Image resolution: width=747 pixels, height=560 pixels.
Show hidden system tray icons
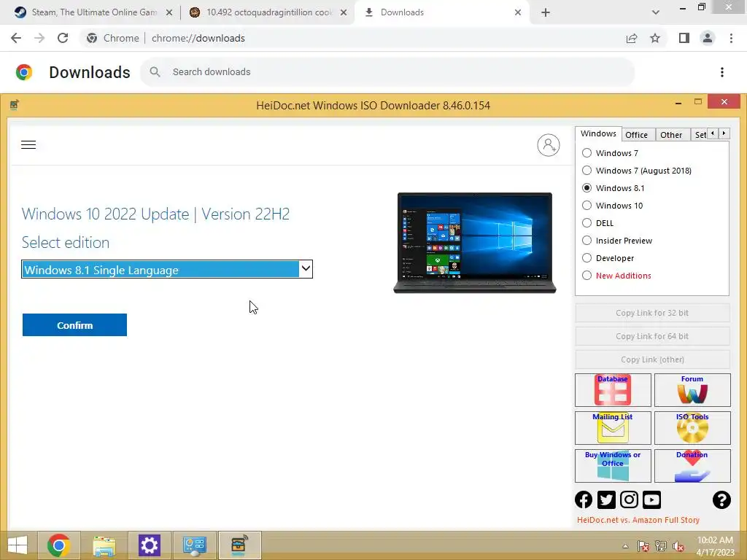click(625, 546)
